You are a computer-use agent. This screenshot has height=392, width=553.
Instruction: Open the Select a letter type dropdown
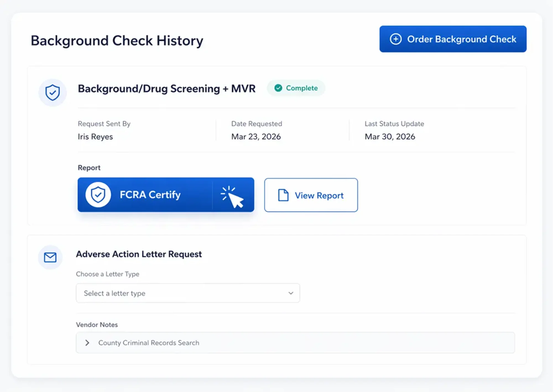click(188, 293)
